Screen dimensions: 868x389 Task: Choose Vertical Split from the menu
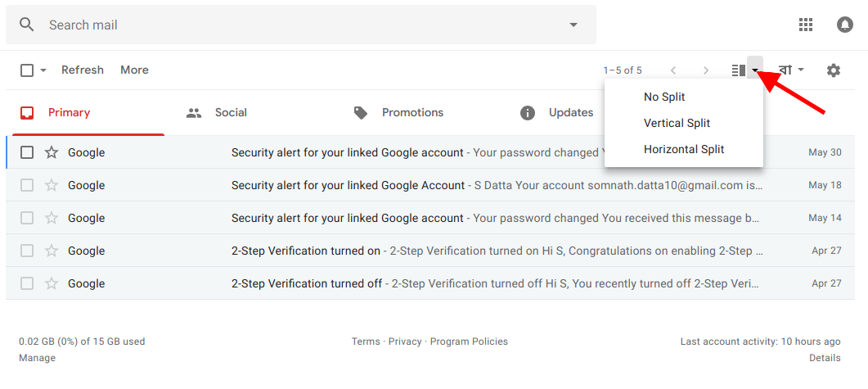point(677,123)
